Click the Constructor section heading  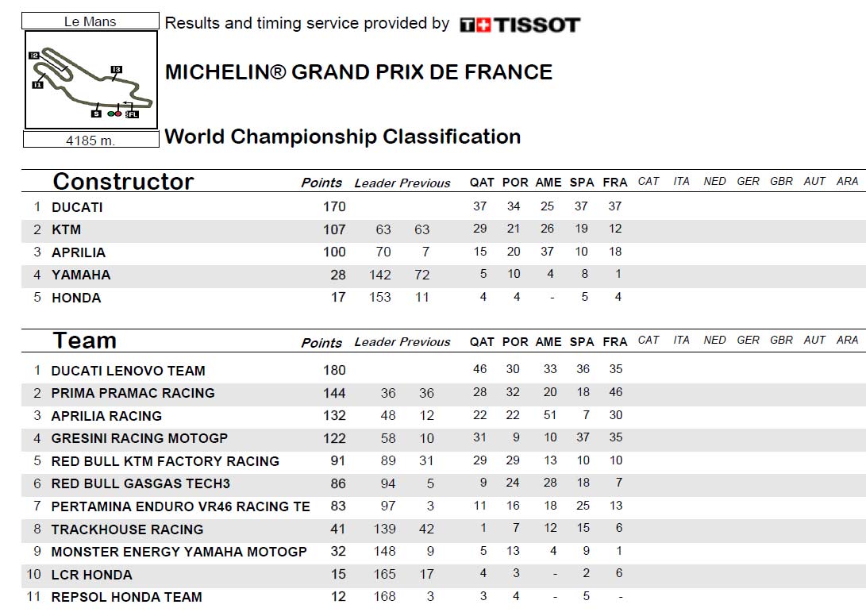[x=123, y=181]
